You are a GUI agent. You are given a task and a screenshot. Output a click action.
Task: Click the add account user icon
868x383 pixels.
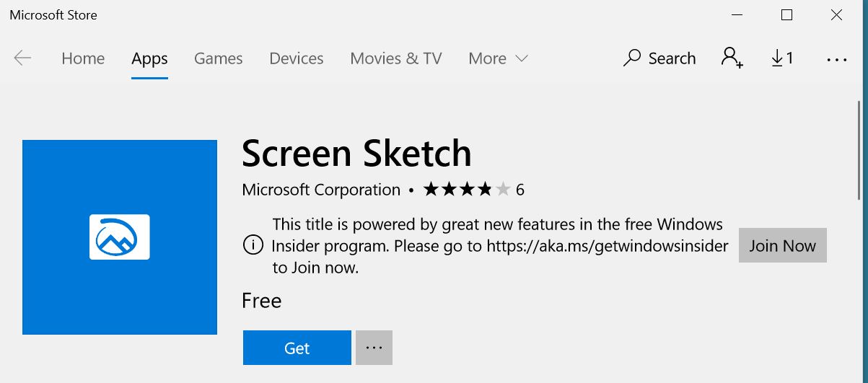(x=732, y=58)
